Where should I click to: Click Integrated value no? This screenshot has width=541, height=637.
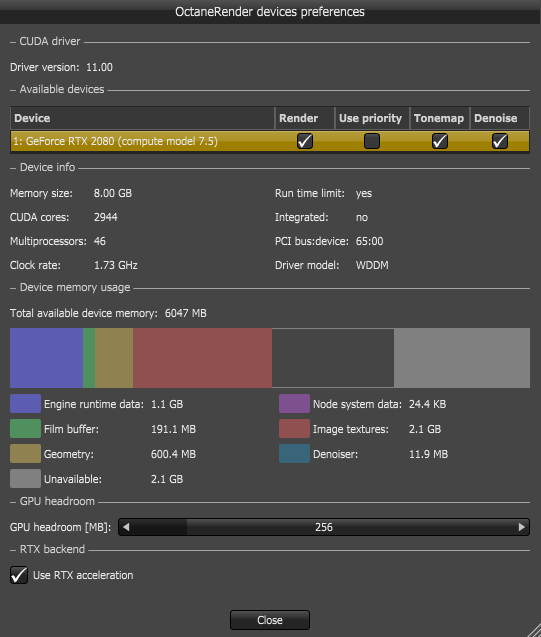(x=362, y=217)
